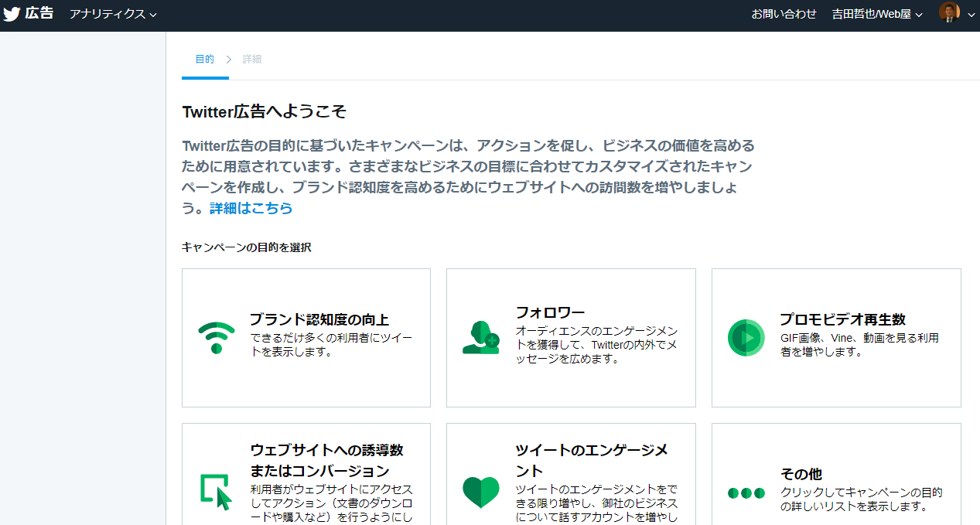Choose the フォロワー campaign title
Image resolution: width=980 pixels, height=525 pixels.
550,312
